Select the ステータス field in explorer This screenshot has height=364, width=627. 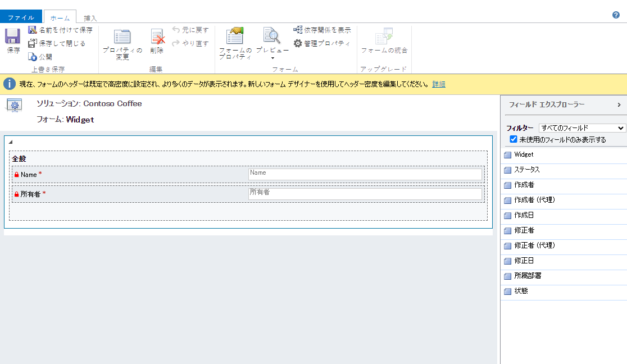tap(526, 170)
